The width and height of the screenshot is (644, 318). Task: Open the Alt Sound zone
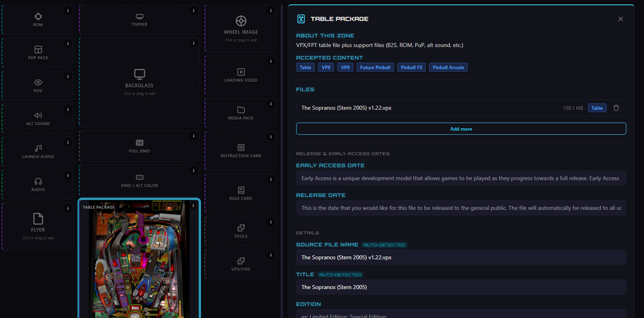pyautogui.click(x=38, y=118)
